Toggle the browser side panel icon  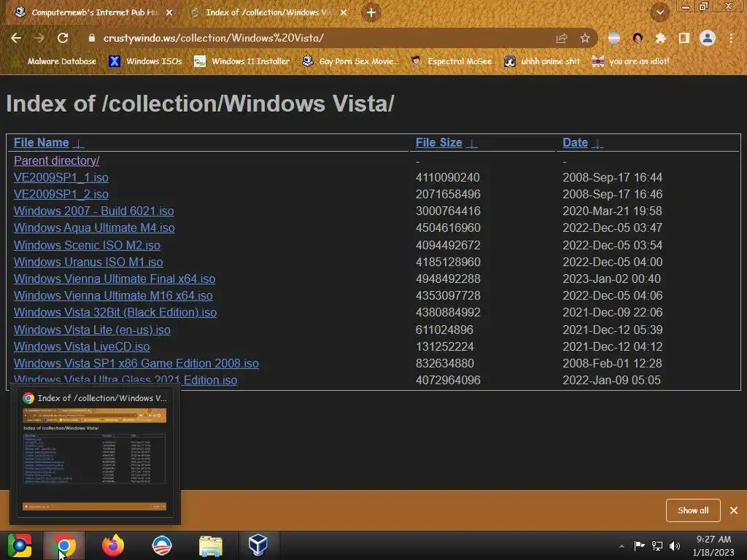point(684,38)
